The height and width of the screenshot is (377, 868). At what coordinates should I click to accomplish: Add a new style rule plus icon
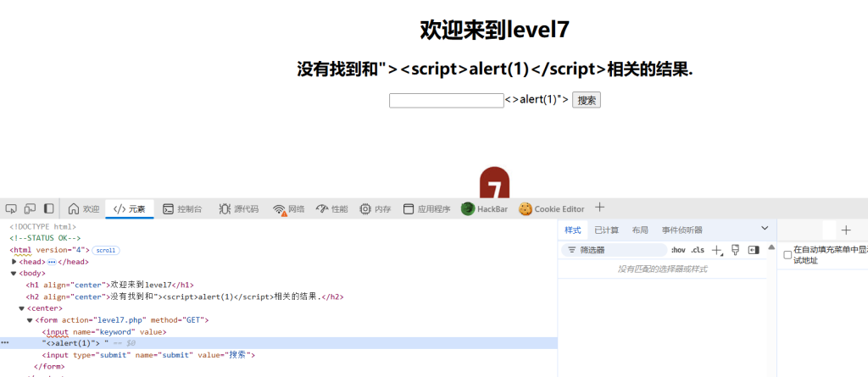click(716, 250)
